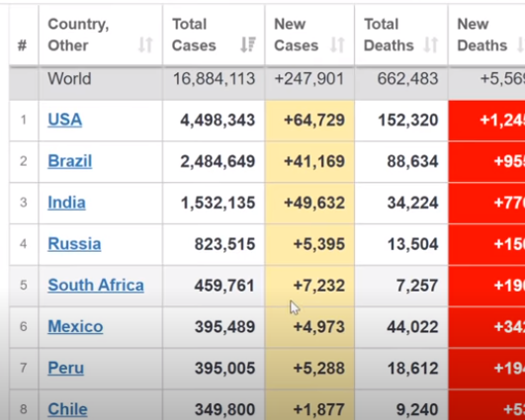Select Chile total cases 349,800
Viewport: 525px width, 420px height.
click(x=224, y=409)
